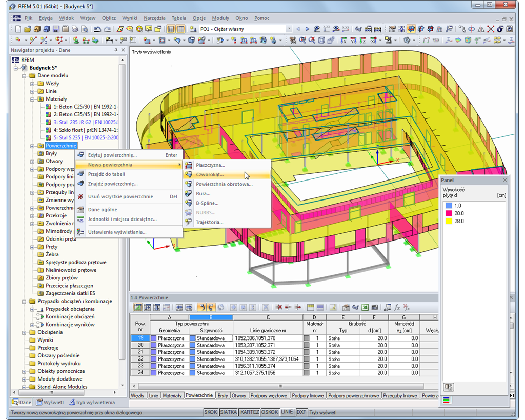Select Czworokąt... in the submenu
This screenshot has width=525, height=420.
pyautogui.click(x=227, y=174)
